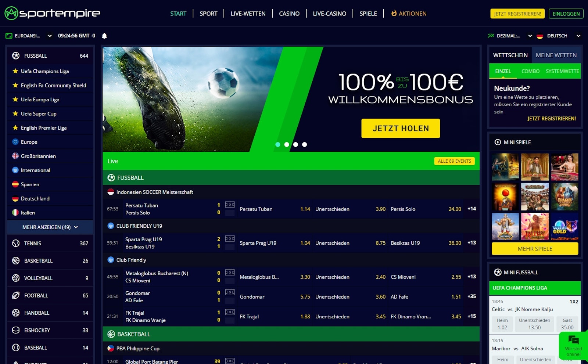Viewport: 588px width, 364px height.
Task: Open the Live-Wetten menu
Action: point(248,14)
